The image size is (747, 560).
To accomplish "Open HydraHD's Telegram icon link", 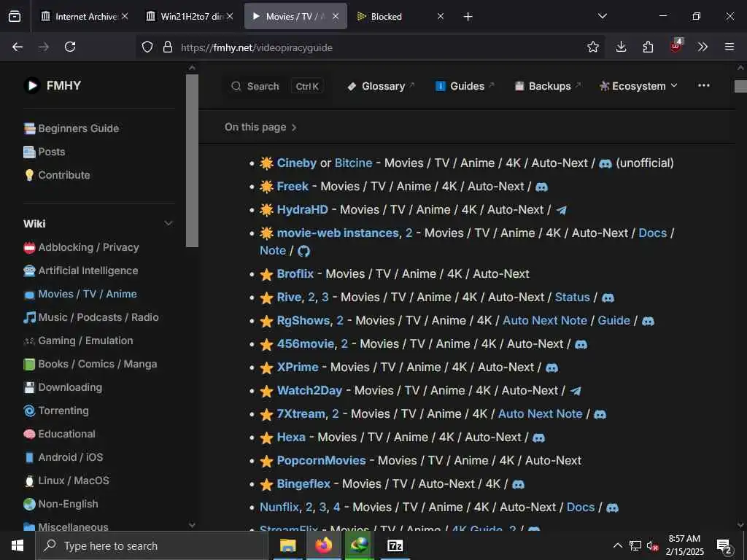I will (x=561, y=211).
